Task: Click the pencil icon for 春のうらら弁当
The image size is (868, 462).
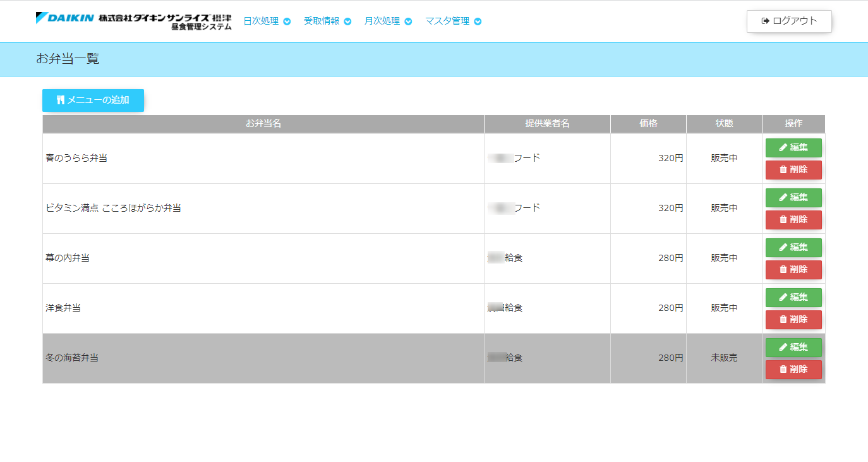Action: point(783,147)
